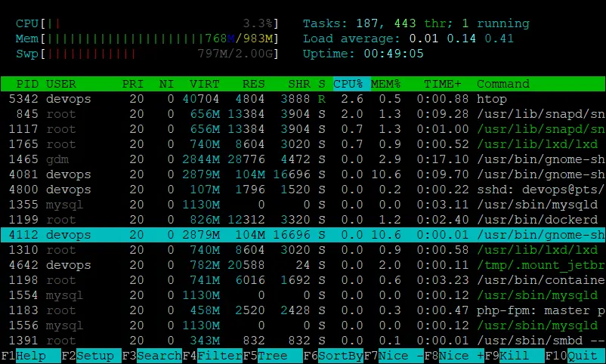
Task: Click the CPU usage meter bar
Action: click(x=147, y=23)
